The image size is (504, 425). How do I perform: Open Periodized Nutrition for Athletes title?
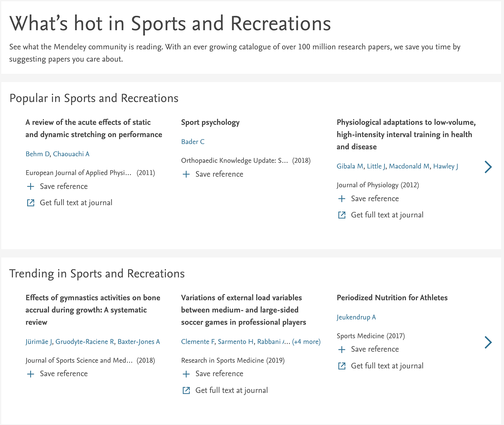tap(392, 298)
